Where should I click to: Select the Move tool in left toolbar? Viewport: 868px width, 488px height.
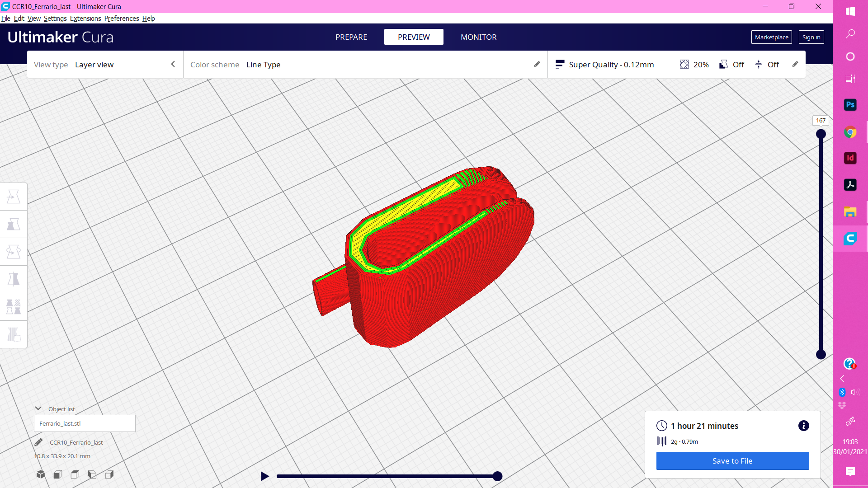(x=14, y=197)
